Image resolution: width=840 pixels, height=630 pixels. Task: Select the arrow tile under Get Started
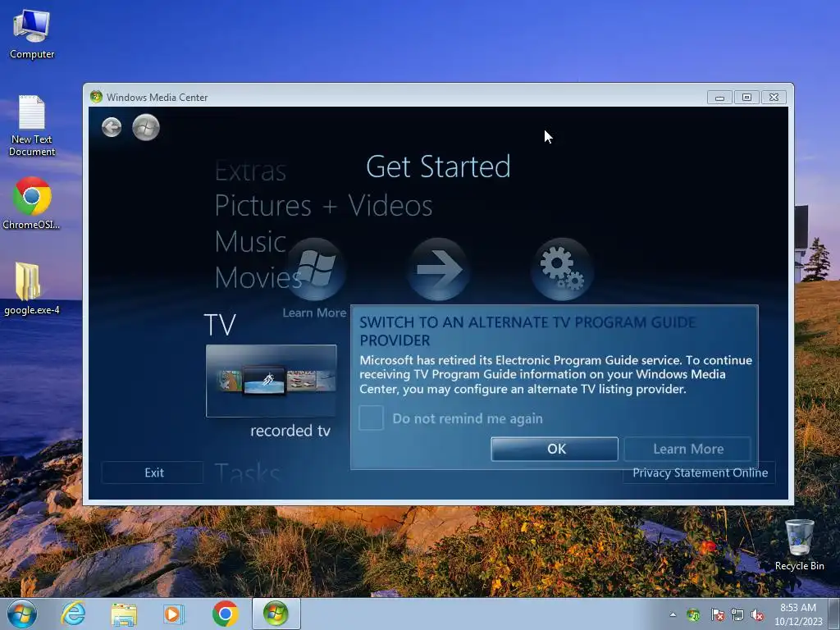pyautogui.click(x=439, y=269)
